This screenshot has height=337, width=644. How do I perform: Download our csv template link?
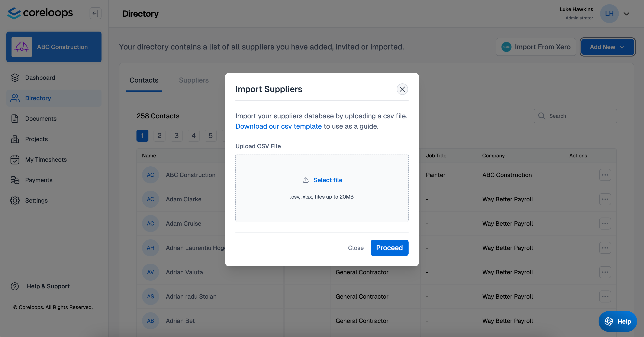pyautogui.click(x=278, y=126)
